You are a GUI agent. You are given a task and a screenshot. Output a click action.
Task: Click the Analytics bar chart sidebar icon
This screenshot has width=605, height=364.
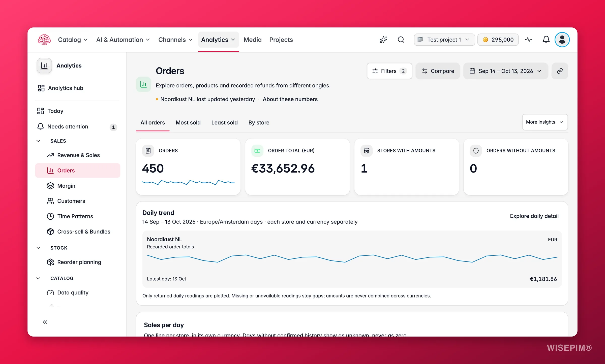point(44,66)
